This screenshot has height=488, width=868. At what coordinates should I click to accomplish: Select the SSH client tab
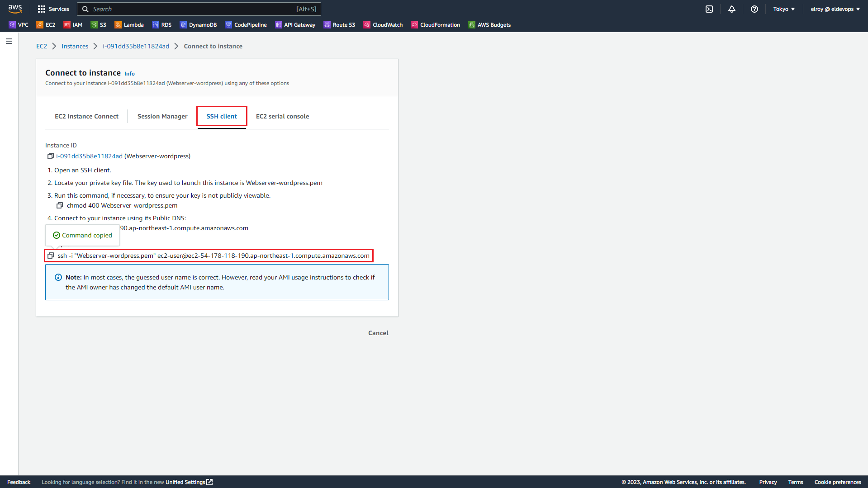[222, 116]
